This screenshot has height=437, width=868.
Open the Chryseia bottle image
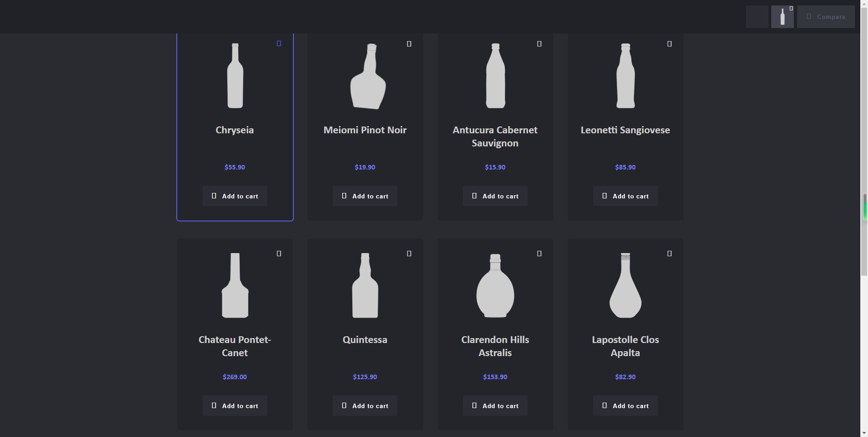coord(235,76)
